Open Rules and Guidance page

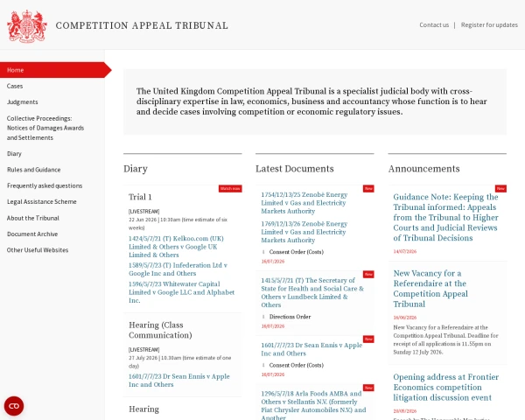pos(34,170)
